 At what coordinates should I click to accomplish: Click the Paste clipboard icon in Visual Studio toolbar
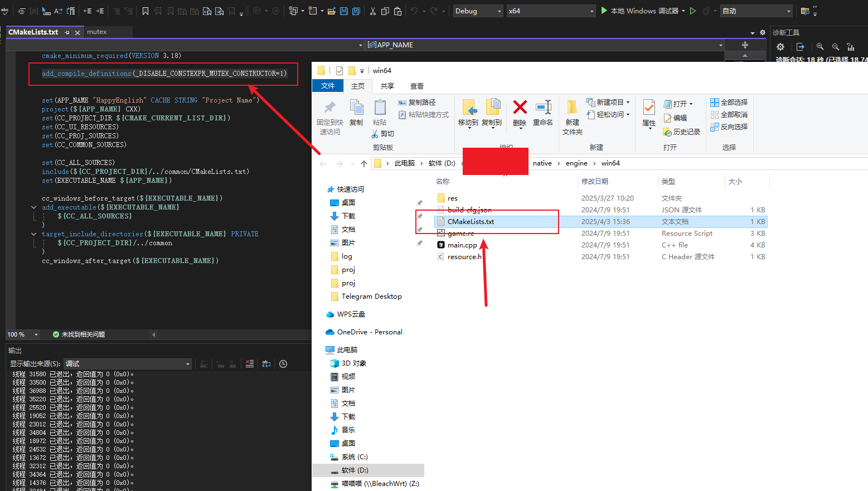397,11
